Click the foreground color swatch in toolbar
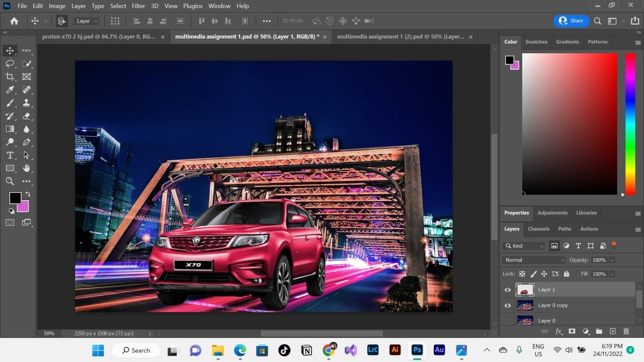Screen dimensions: 644x362 pyautogui.click(x=15, y=198)
